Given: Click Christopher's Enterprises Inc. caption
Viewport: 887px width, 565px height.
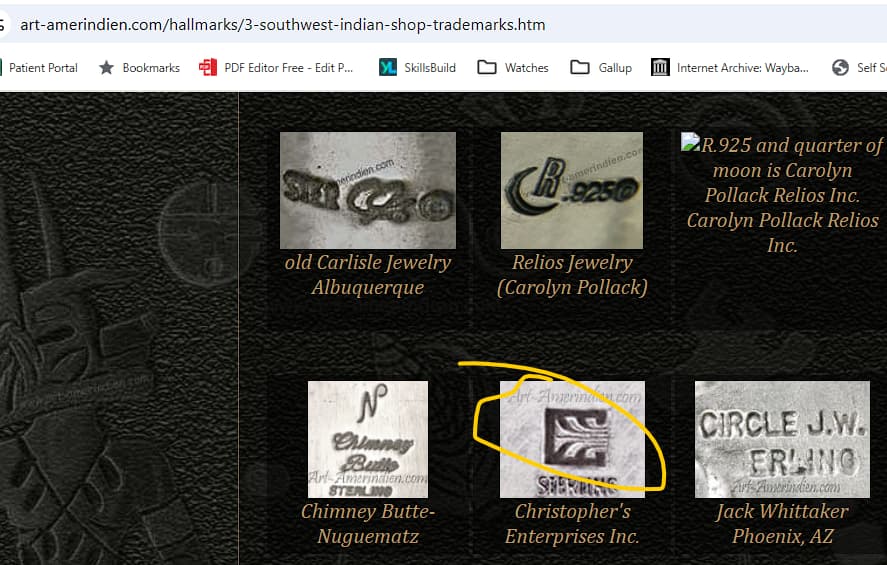Looking at the screenshot, I should click(x=572, y=524).
